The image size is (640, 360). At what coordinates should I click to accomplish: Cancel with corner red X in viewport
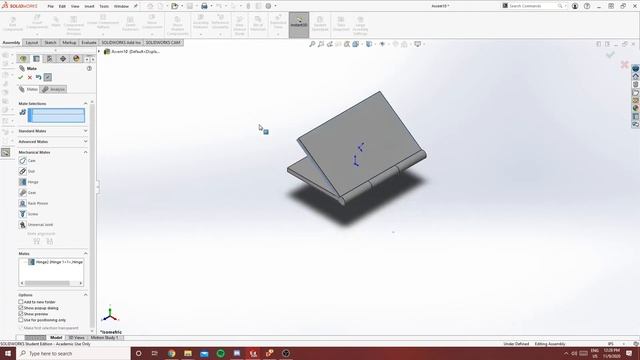point(624,64)
